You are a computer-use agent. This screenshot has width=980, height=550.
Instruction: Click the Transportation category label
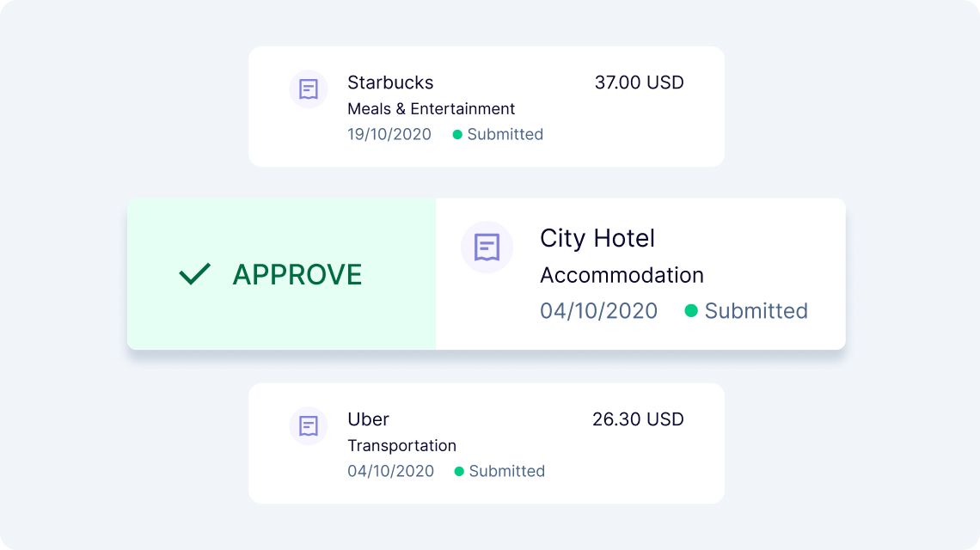point(401,445)
